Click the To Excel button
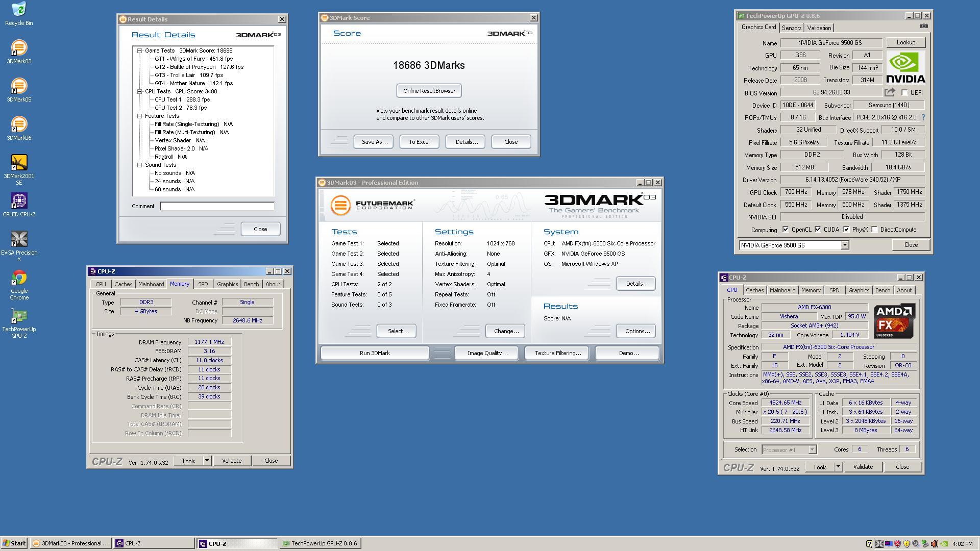The height and width of the screenshot is (551, 980). coord(419,142)
